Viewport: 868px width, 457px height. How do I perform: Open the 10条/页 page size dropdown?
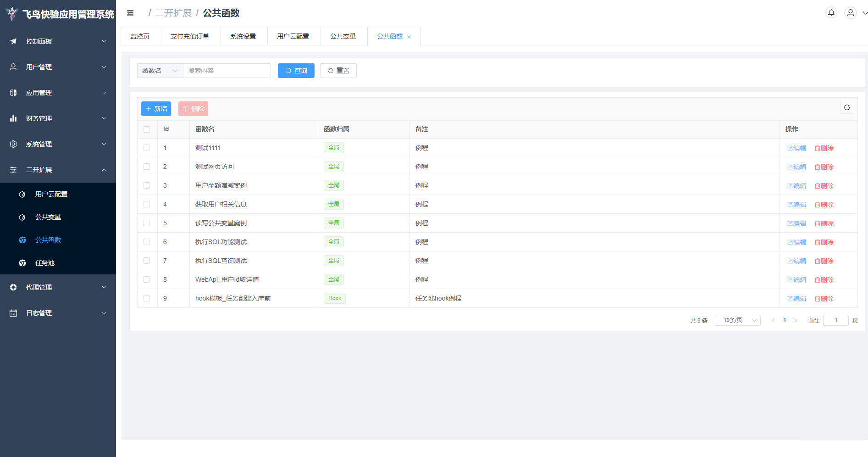(x=737, y=320)
